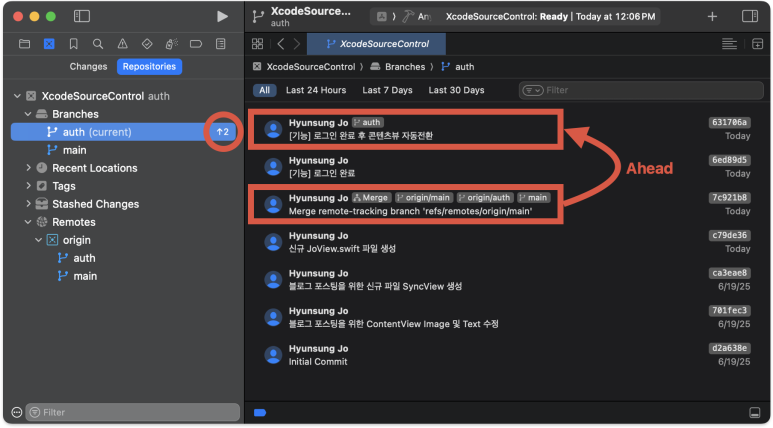Open the Report navigator icon

[x=220, y=44]
